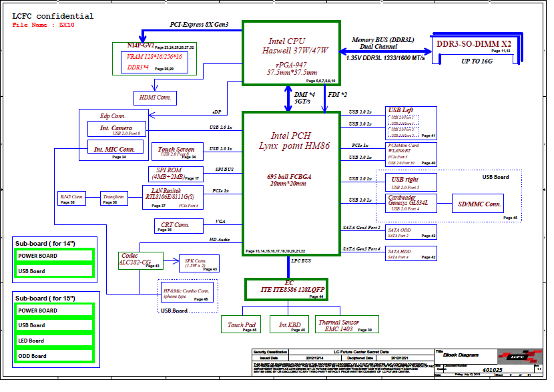Click USB Board under the 14" sub-board
554x392 pixels.
(x=55, y=271)
